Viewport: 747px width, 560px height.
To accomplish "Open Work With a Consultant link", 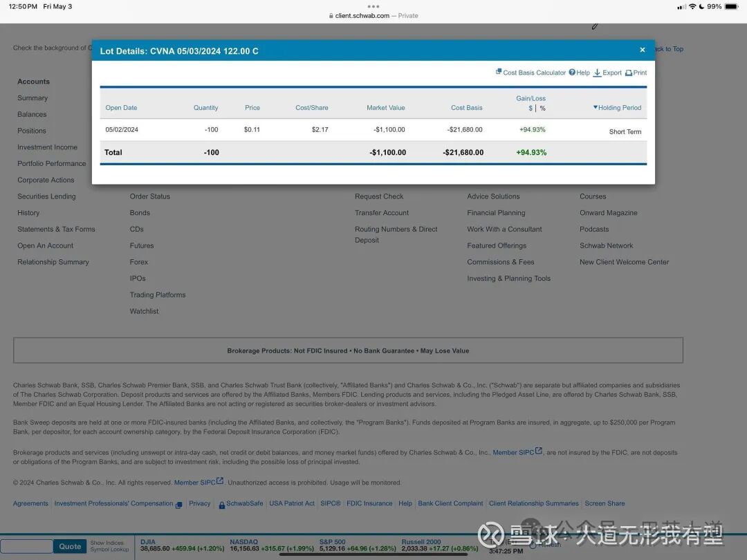I will pyautogui.click(x=504, y=230).
